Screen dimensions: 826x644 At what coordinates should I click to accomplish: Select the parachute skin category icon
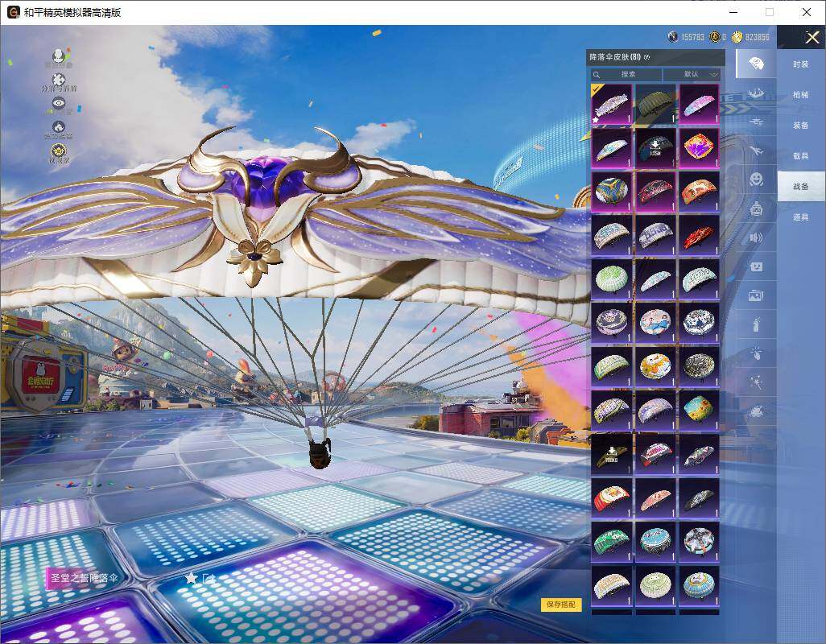756,64
